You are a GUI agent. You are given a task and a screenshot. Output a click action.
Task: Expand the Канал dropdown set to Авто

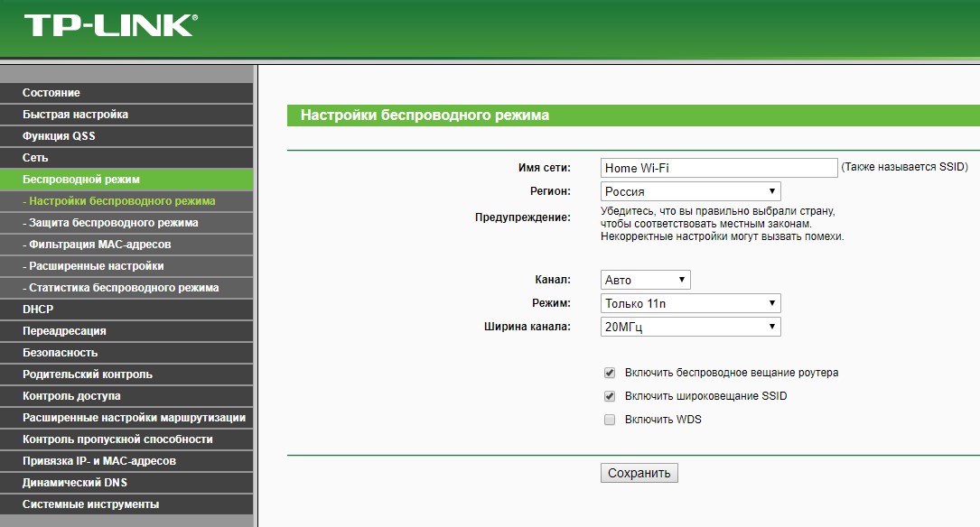click(645, 280)
